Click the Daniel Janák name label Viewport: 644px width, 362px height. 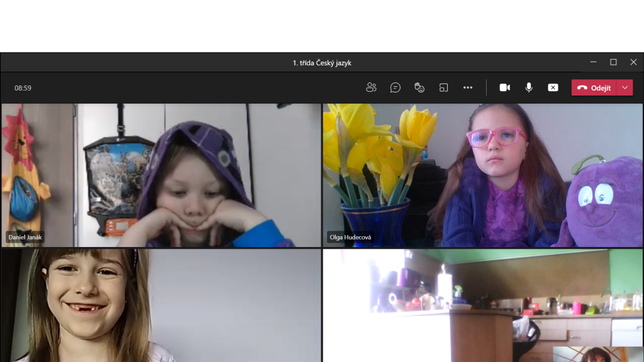pyautogui.click(x=26, y=238)
